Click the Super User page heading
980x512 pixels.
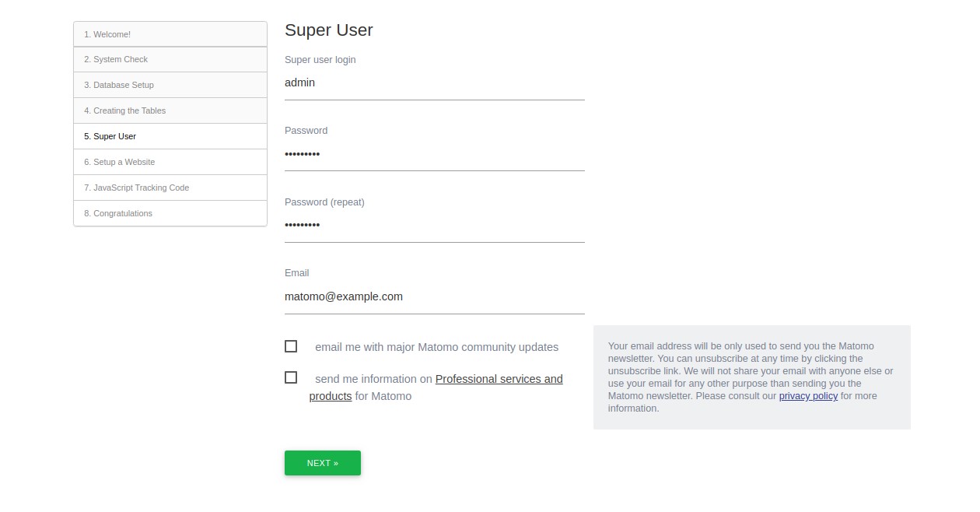pyautogui.click(x=329, y=30)
